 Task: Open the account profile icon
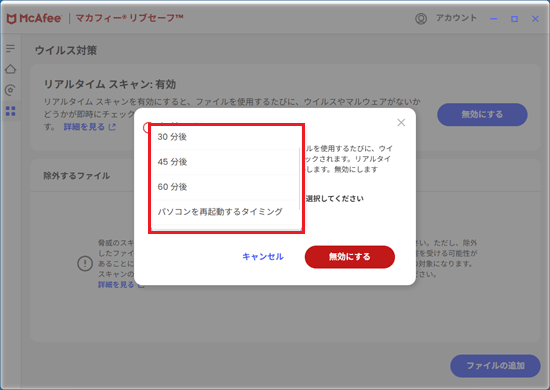point(421,19)
